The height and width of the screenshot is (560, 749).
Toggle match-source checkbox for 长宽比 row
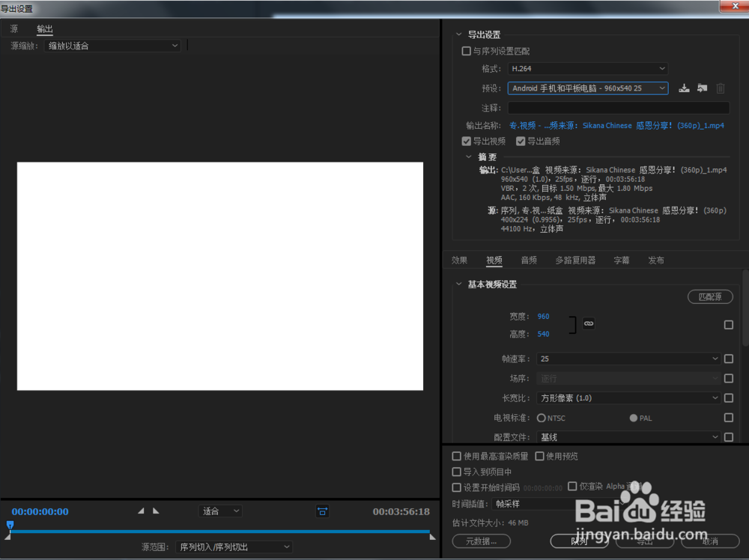coord(729,398)
